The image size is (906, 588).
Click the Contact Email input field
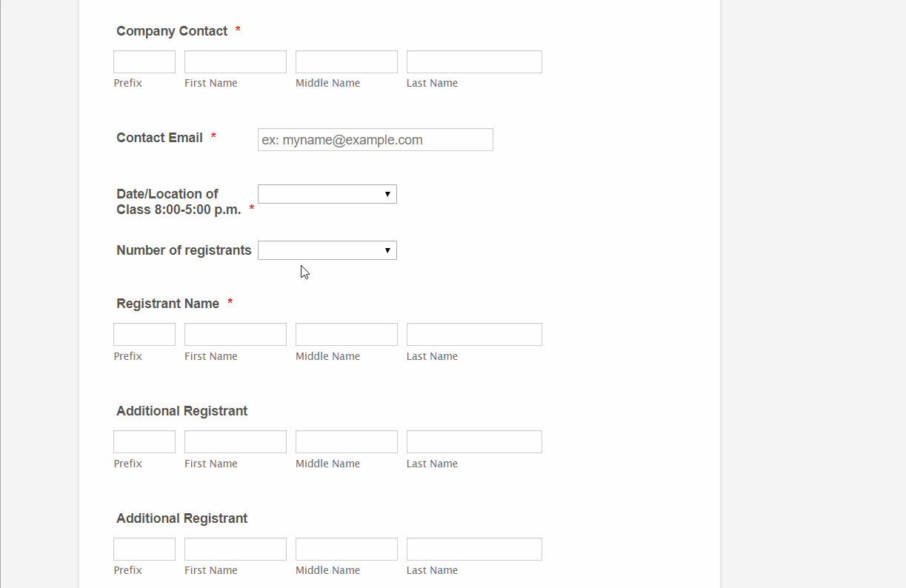pyautogui.click(x=375, y=140)
